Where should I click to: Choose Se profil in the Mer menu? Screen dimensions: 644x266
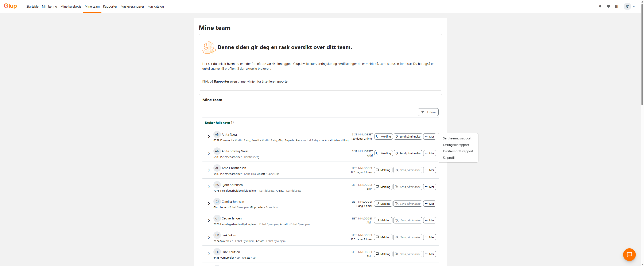(449, 158)
